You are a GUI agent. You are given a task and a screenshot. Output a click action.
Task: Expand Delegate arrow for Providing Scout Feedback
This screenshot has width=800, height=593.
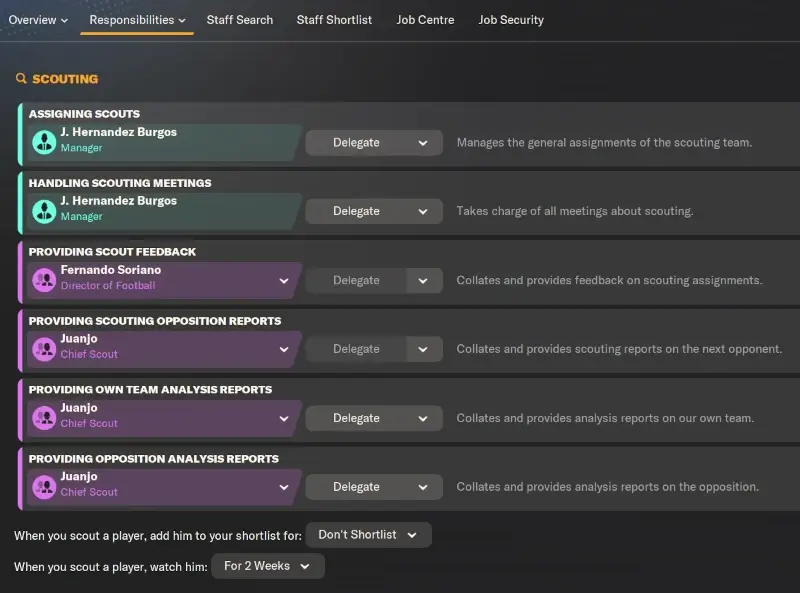(x=423, y=281)
